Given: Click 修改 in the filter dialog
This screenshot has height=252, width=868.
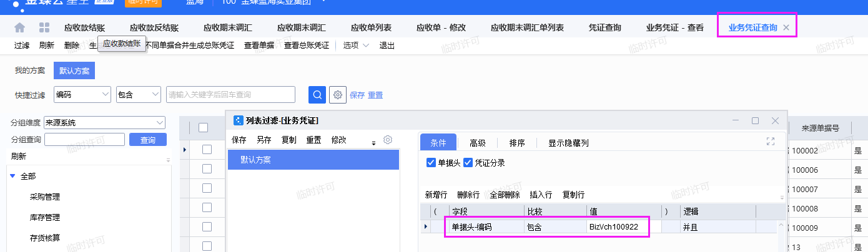Looking at the screenshot, I should coord(339,140).
